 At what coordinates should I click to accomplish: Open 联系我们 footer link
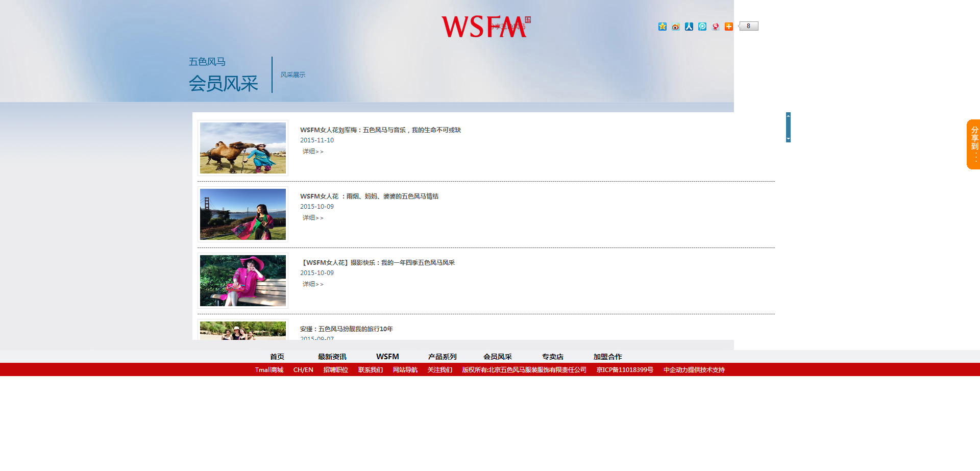click(371, 370)
